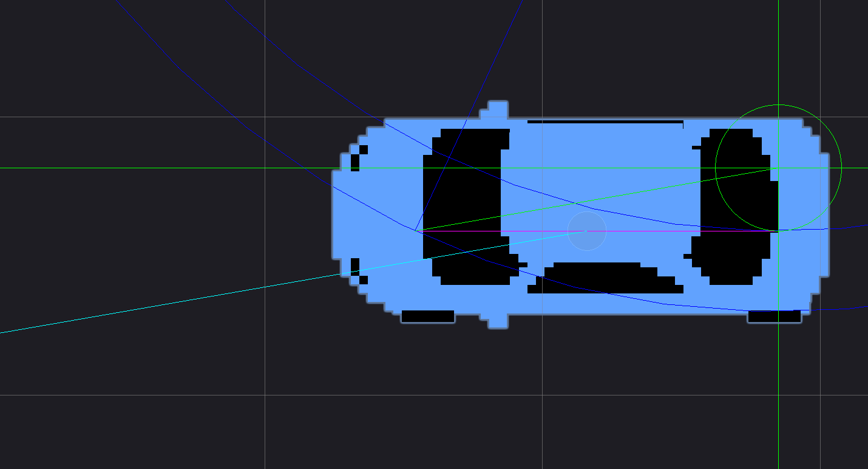This screenshot has width=868, height=469.
Task: Click the gray grid intersection directly below car
Action: point(542,395)
